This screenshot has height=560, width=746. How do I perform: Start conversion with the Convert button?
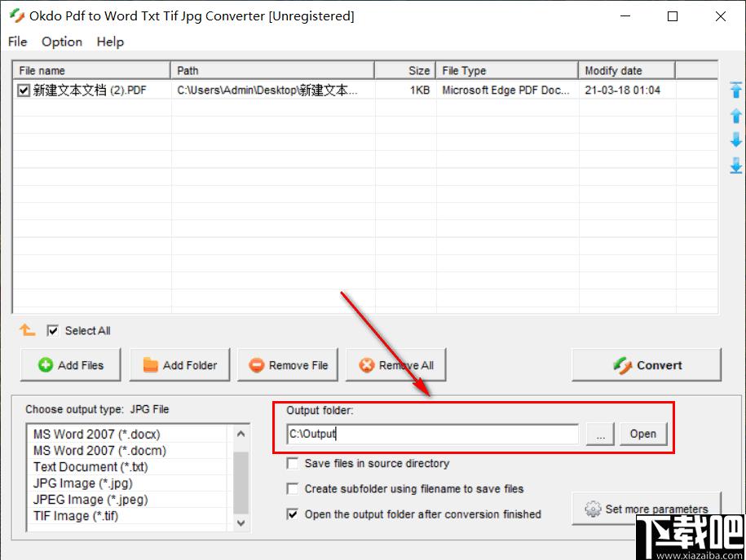click(647, 365)
